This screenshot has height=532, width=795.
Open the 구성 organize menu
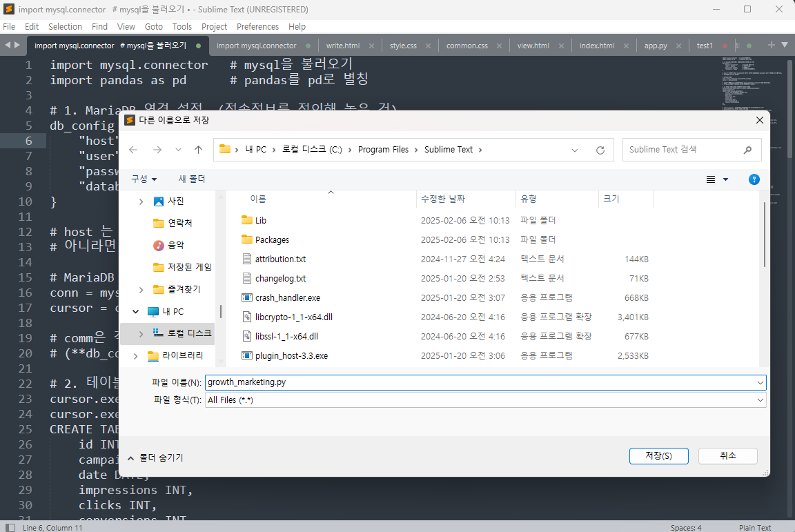point(144,179)
